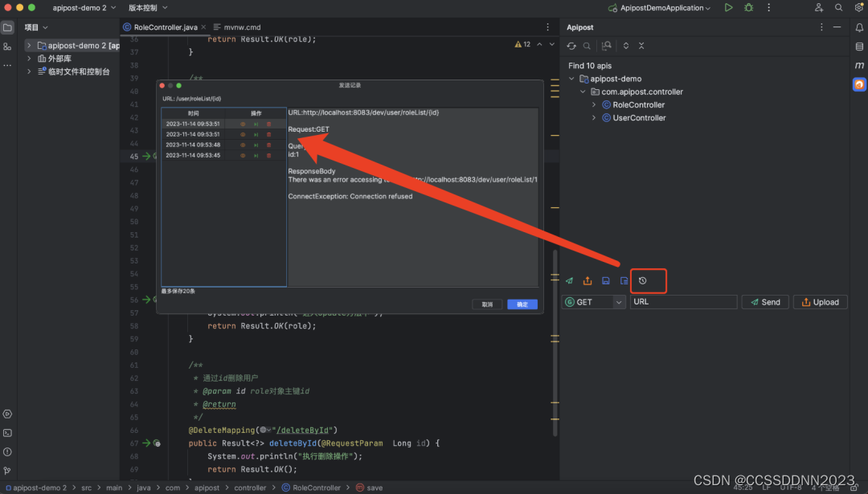Open the Git tool window icon
868x494 pixels.
(x=7, y=471)
